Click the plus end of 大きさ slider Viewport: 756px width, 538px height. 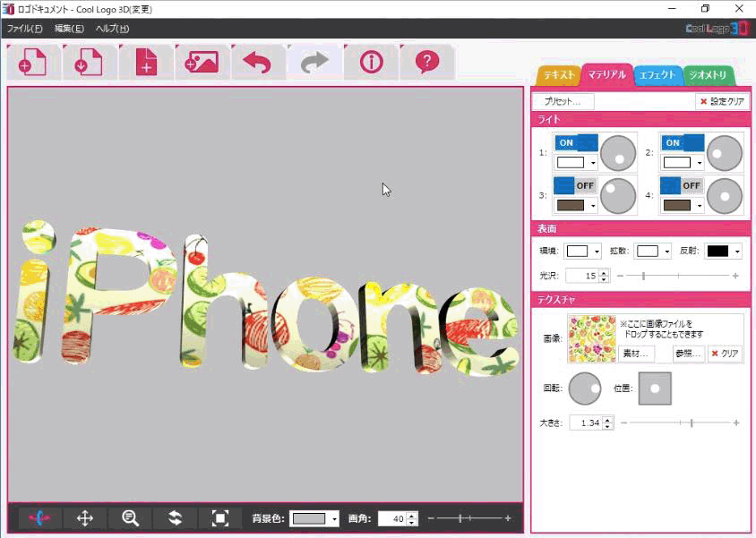tap(736, 423)
